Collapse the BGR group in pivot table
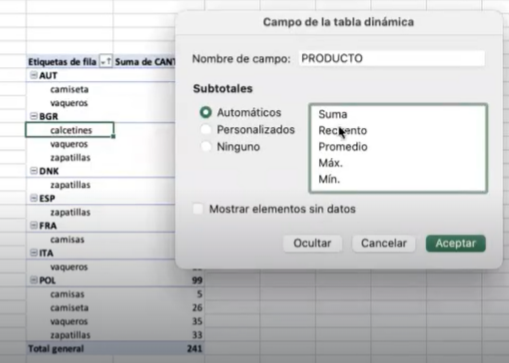 pos(34,116)
